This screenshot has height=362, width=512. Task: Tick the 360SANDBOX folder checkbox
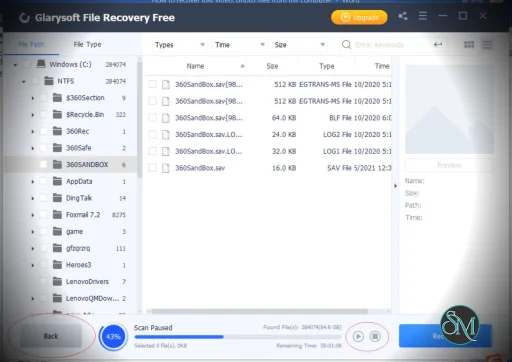coord(43,164)
